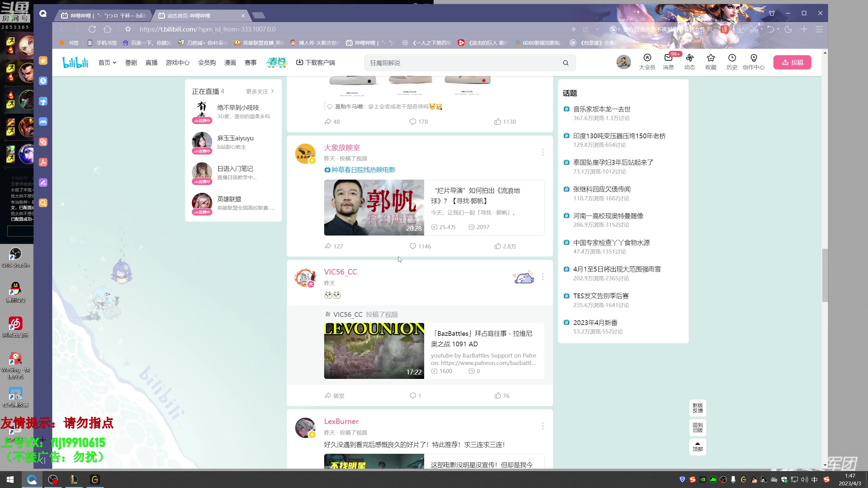Open the translate 译 icon in browser toolbar

coord(725,29)
